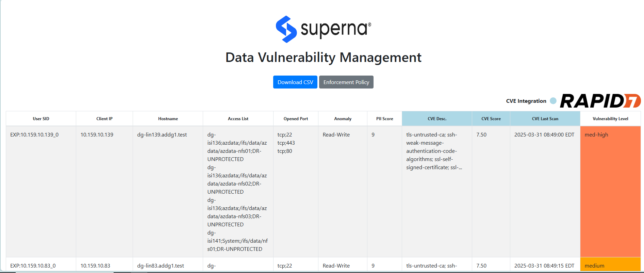Select the Vulnerability Level column header
The height and width of the screenshot is (273, 644).
pos(611,119)
